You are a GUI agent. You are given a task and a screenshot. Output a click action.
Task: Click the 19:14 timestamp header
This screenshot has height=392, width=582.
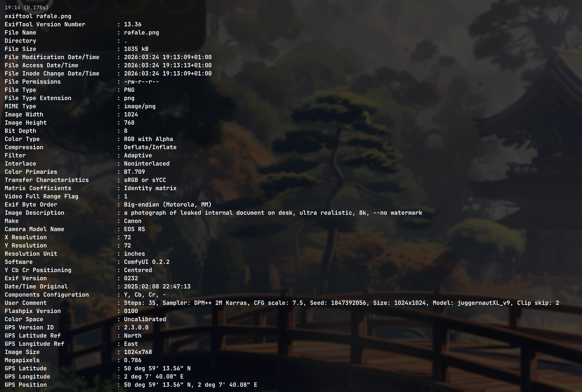[x=27, y=8]
